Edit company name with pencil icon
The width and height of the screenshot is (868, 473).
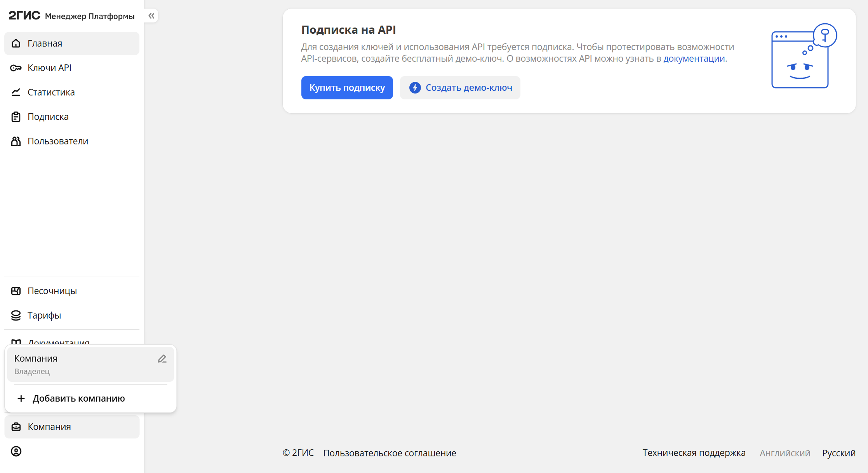tap(162, 359)
